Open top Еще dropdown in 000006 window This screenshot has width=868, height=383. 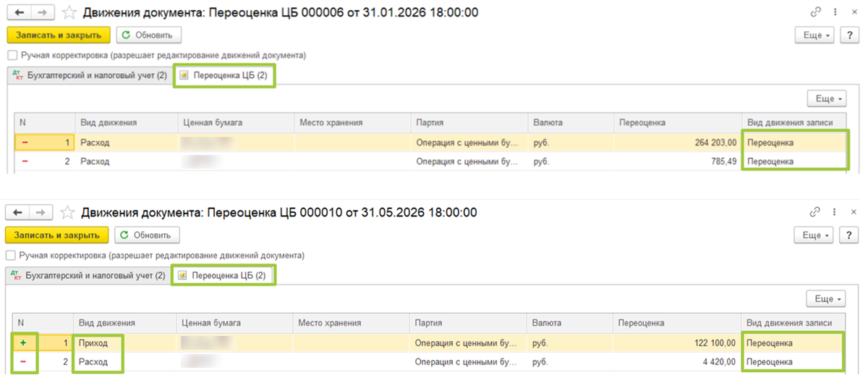click(x=815, y=35)
